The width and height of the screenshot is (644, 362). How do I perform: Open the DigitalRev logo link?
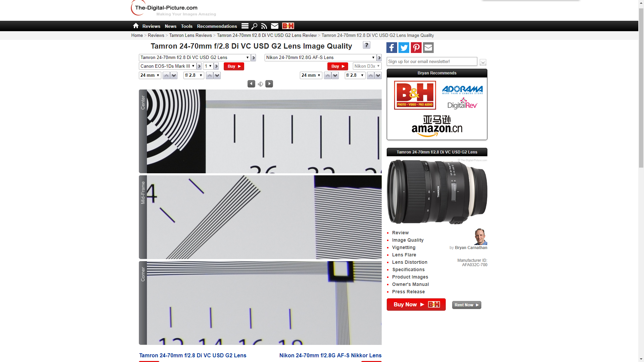[x=462, y=104]
